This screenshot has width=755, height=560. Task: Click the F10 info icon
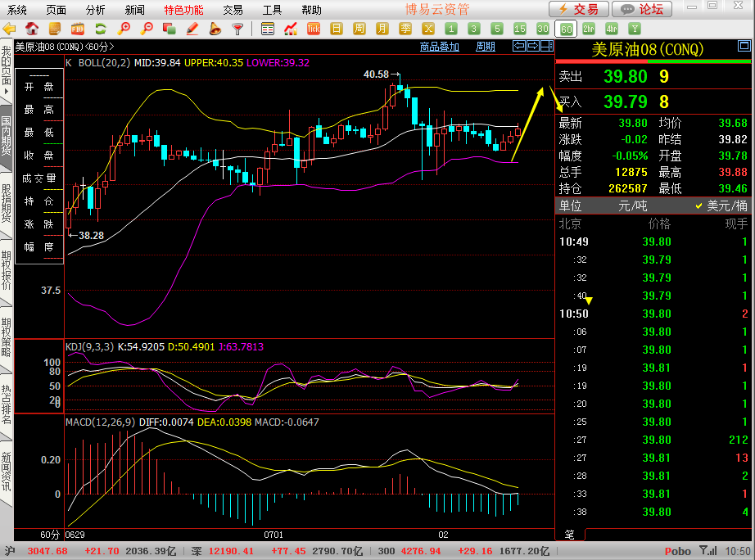78,29
